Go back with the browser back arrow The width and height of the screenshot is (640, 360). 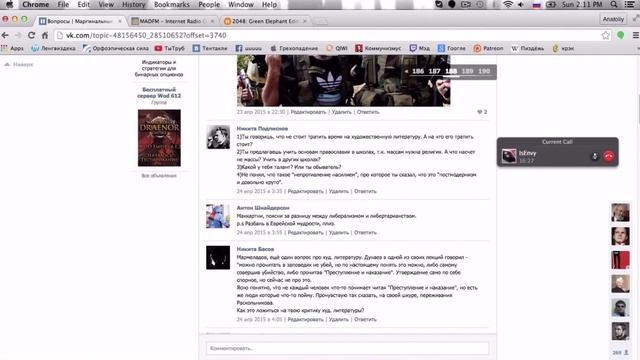[x=5, y=36]
